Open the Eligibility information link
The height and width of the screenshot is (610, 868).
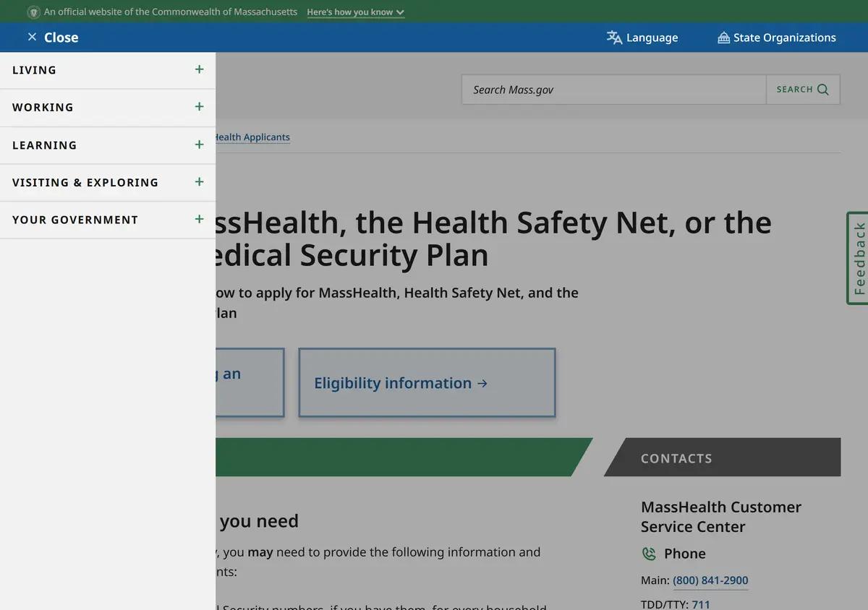click(x=427, y=383)
